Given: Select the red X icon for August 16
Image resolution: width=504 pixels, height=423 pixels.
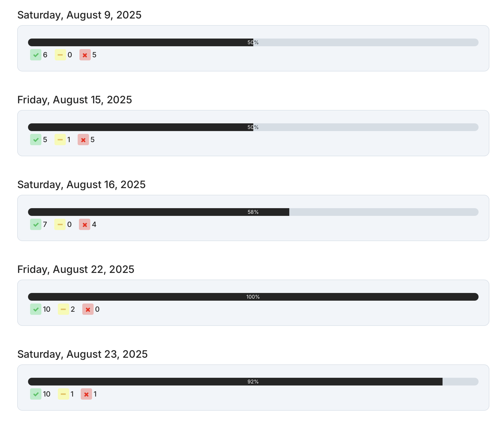Looking at the screenshot, I should [x=85, y=225].
